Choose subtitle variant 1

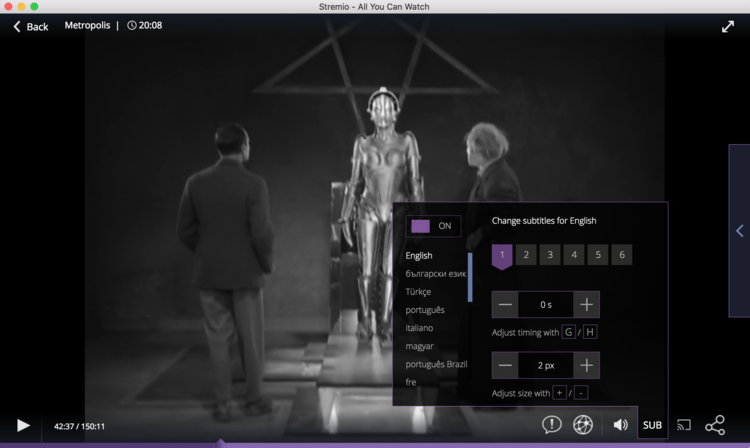pos(502,256)
